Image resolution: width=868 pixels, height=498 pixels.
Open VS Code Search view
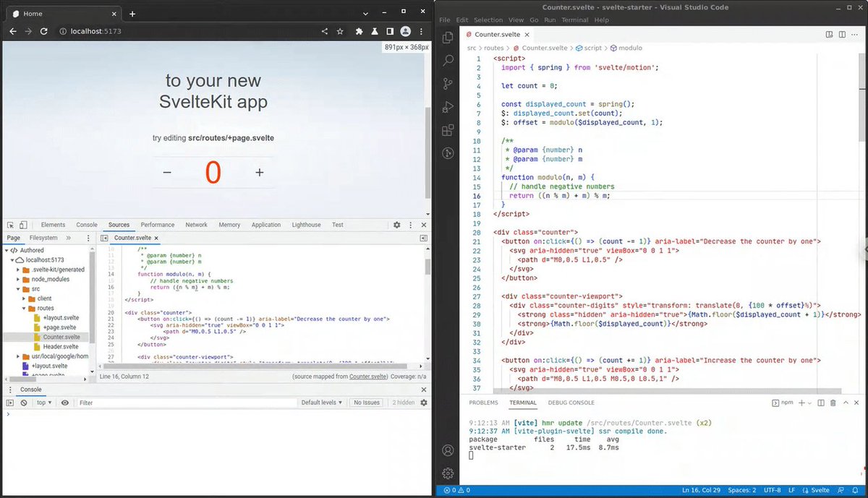pos(448,61)
